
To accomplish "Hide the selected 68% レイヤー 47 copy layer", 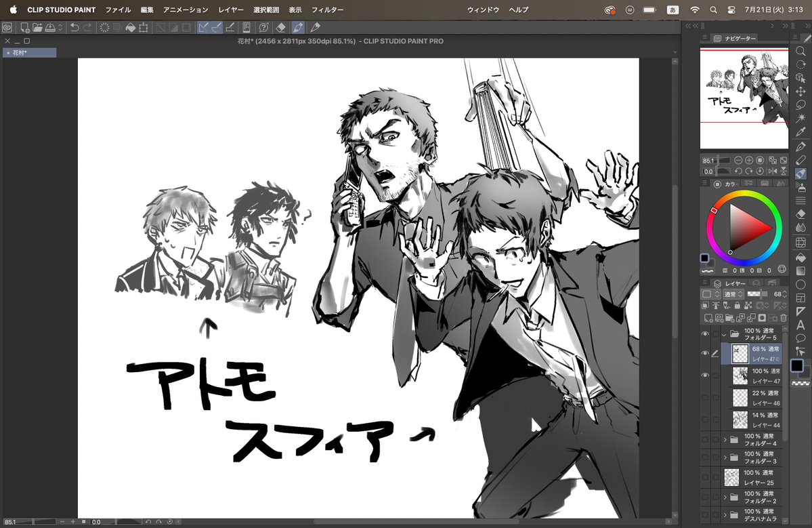I will (705, 353).
